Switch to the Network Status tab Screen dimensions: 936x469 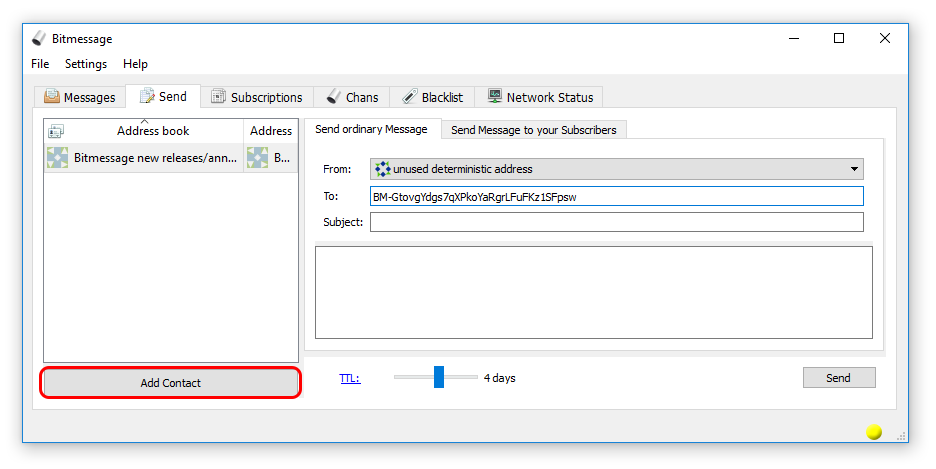coord(540,97)
